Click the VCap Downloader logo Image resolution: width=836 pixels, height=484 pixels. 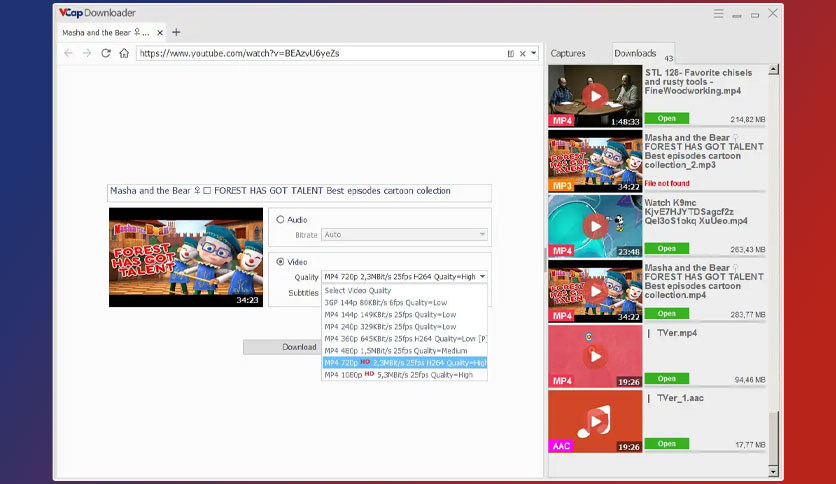97,13
